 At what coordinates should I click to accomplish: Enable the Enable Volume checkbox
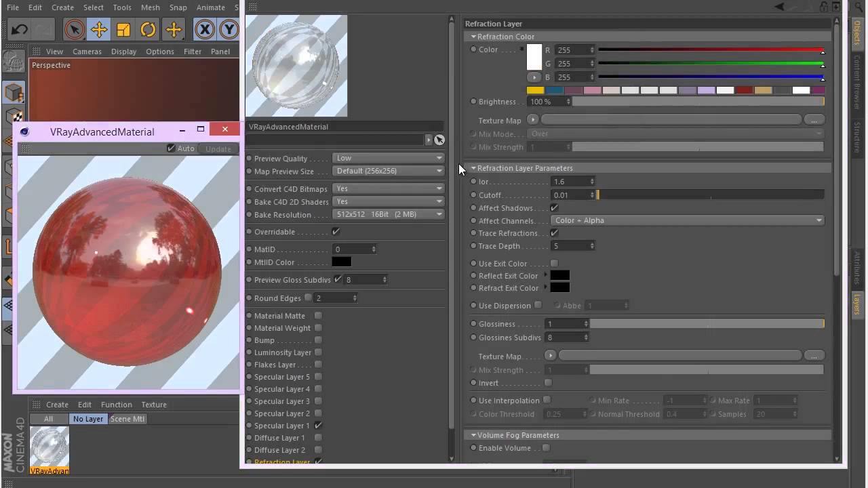click(546, 448)
